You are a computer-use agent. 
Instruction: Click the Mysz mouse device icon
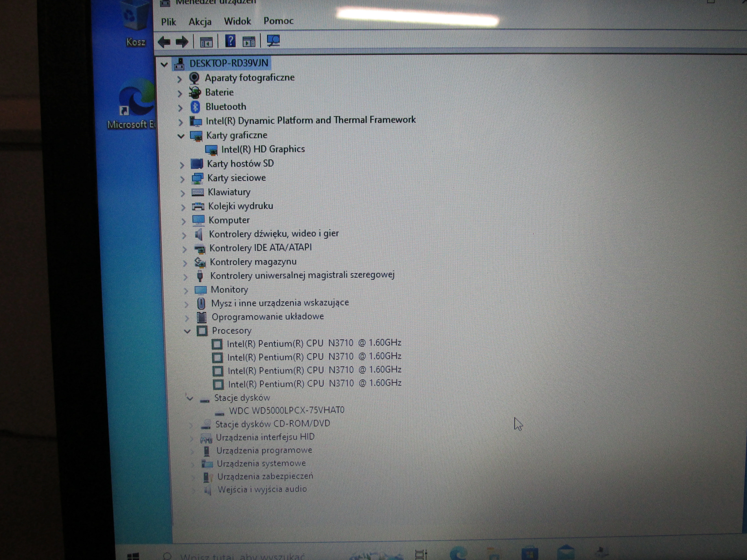coord(201,303)
